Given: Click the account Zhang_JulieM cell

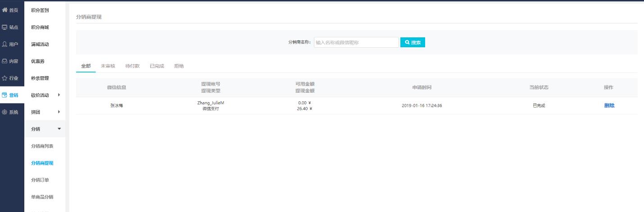Looking at the screenshot, I should [210, 103].
